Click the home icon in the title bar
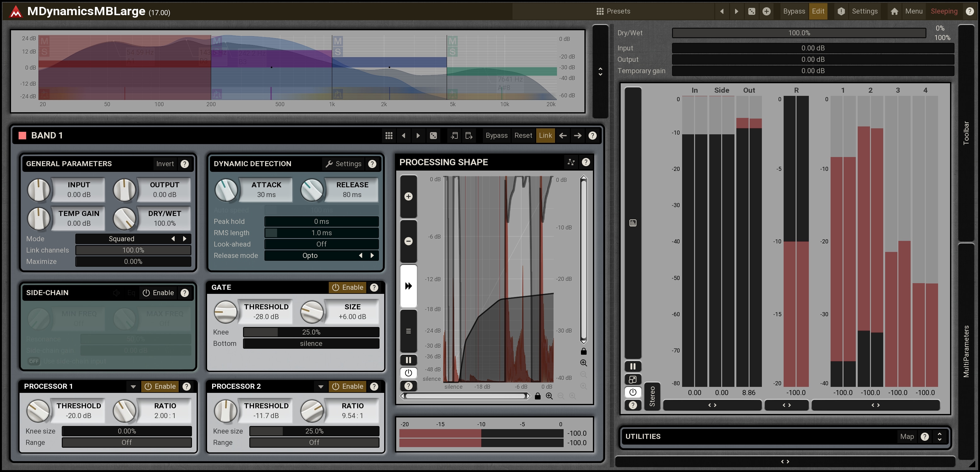The height and width of the screenshot is (472, 980). pos(894,11)
